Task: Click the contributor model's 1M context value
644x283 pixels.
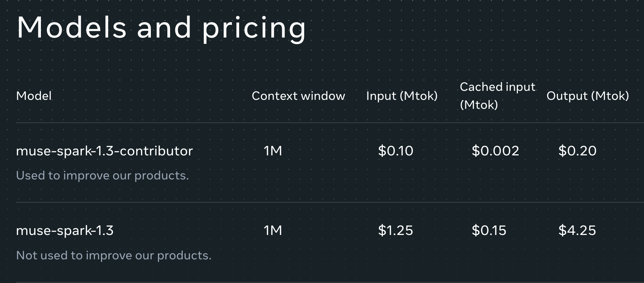Action: (273, 151)
